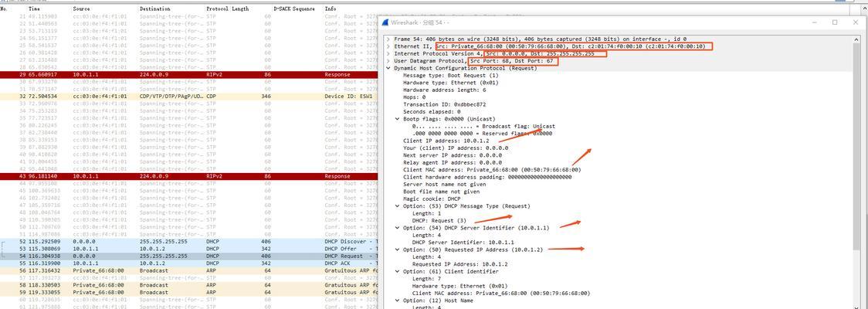Click the D-SACK Sequence column header
Viewport: 868px width, 309px height.
coord(294,8)
